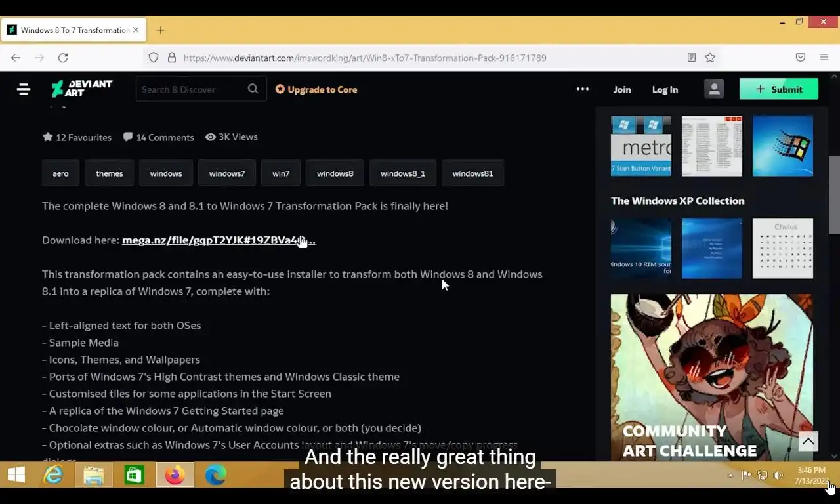The width and height of the screenshot is (840, 504).
Task: Click the page vertical scrollbar thumb
Action: (834, 194)
